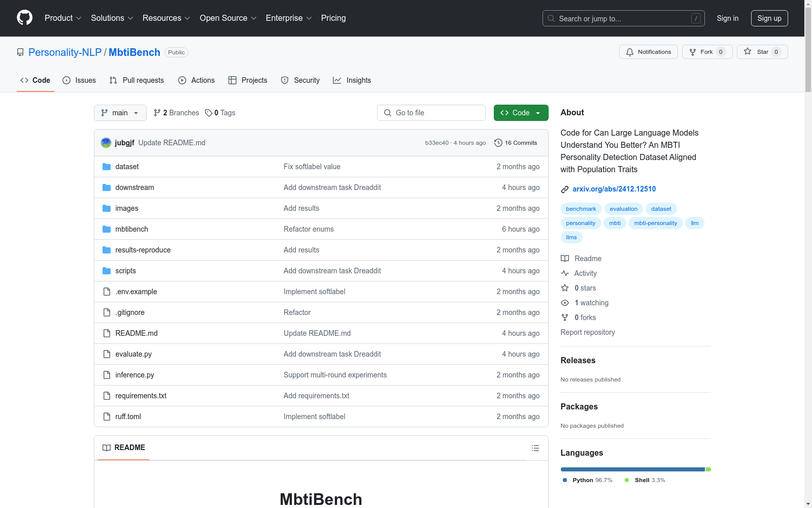The image size is (812, 508).
Task: Expand the Open Source menu
Action: (x=228, y=18)
